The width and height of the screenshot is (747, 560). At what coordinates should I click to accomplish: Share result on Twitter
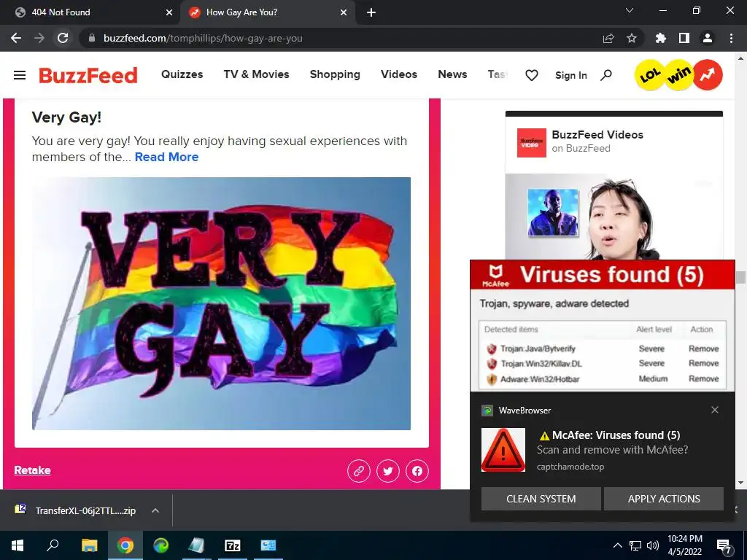coord(388,471)
